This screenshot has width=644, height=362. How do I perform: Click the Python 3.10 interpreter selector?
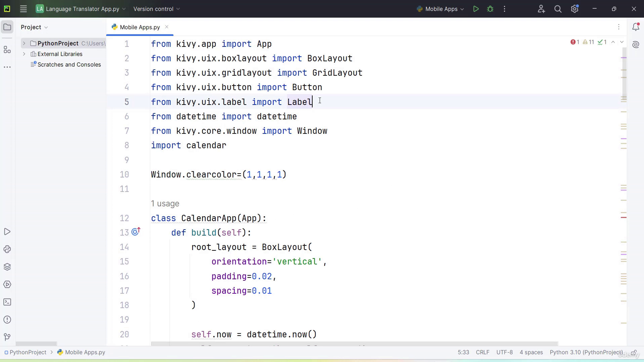click(x=586, y=353)
